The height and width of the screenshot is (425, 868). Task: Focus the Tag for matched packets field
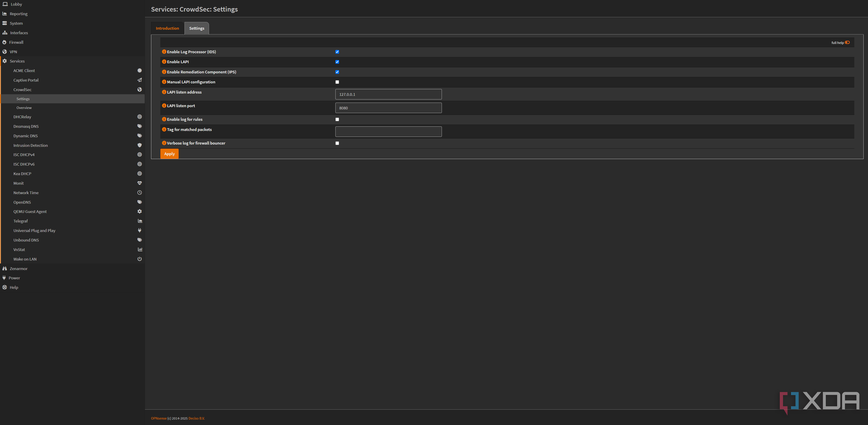tap(389, 131)
